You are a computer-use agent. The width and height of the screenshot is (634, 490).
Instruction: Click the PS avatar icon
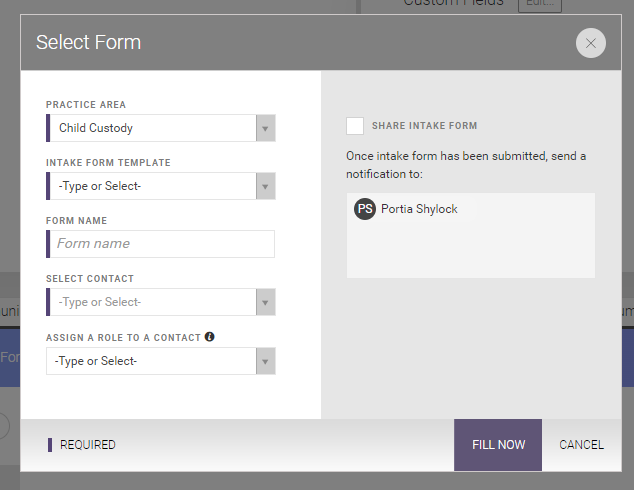click(365, 209)
